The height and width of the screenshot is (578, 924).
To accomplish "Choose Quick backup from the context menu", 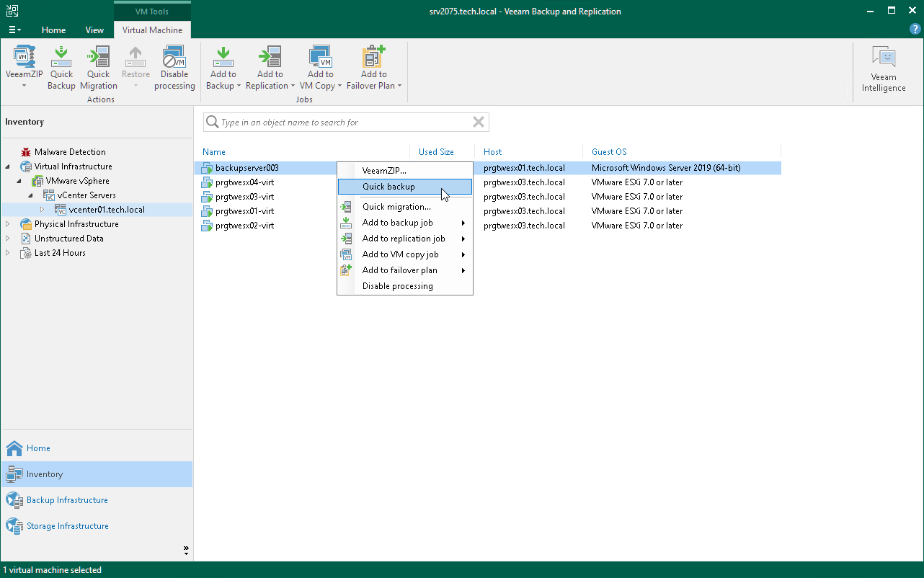I will pyautogui.click(x=390, y=186).
